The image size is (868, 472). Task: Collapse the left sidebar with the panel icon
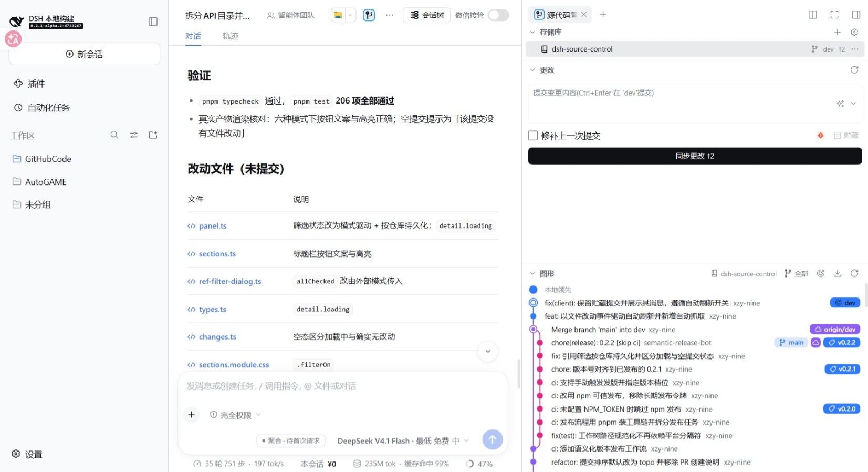pyautogui.click(x=153, y=22)
